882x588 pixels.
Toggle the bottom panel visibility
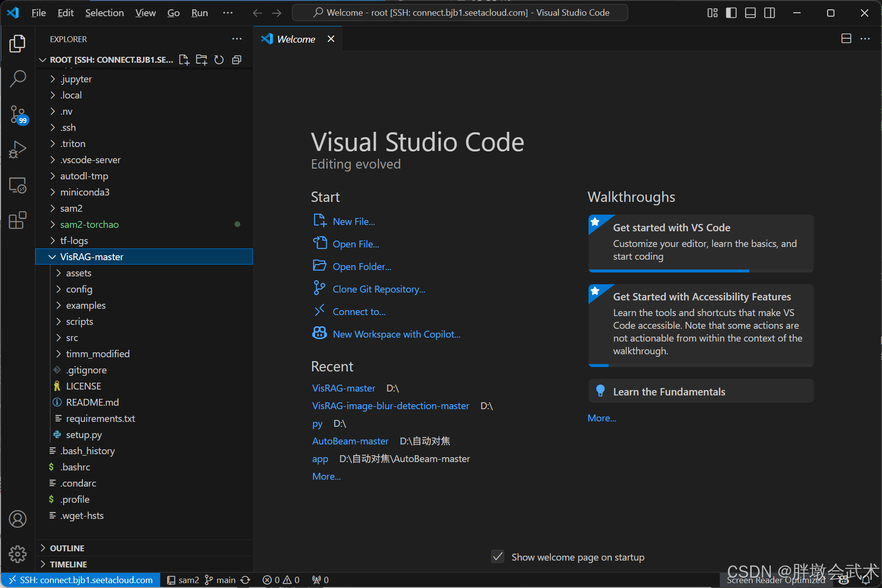point(750,13)
